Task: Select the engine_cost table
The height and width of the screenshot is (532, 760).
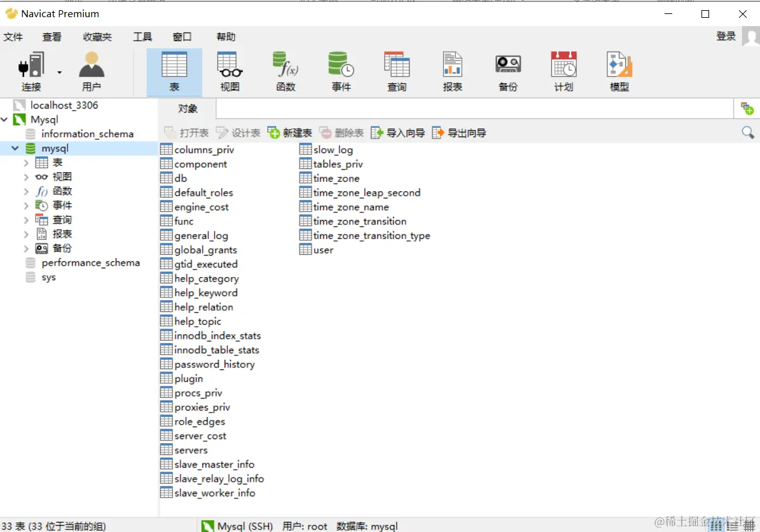Action: 201,207
